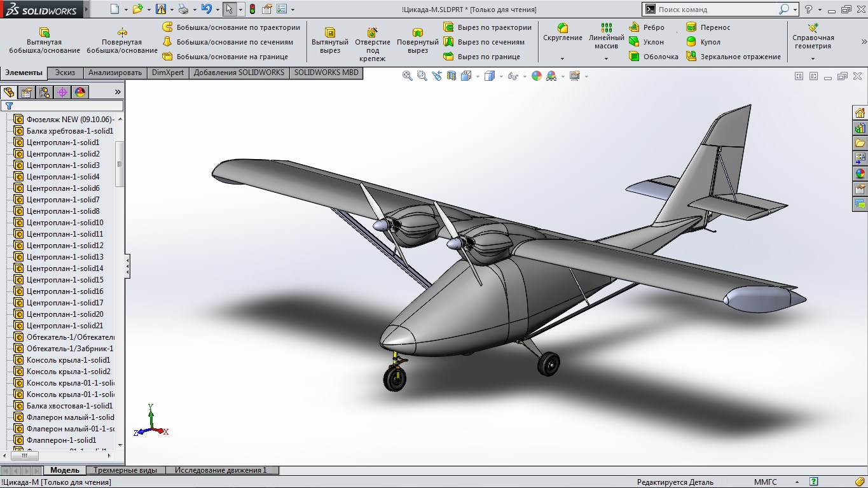Select the Скругление fillet tool

[x=563, y=33]
